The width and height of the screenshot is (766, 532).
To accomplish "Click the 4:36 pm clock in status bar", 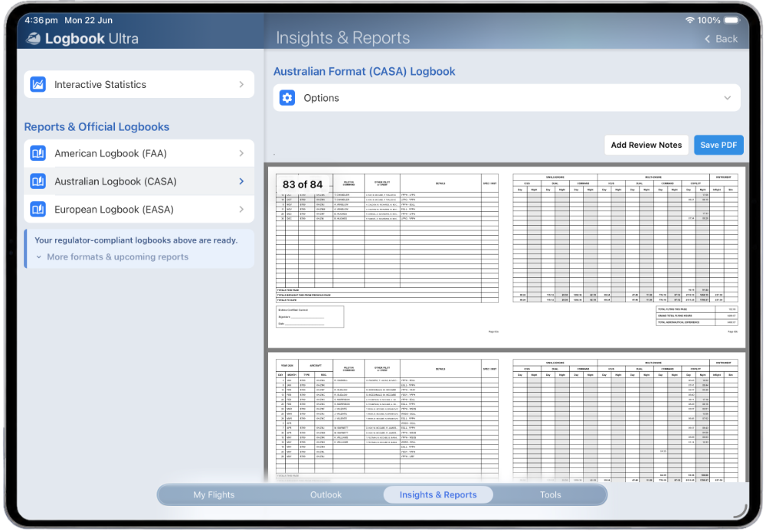I will [41, 20].
